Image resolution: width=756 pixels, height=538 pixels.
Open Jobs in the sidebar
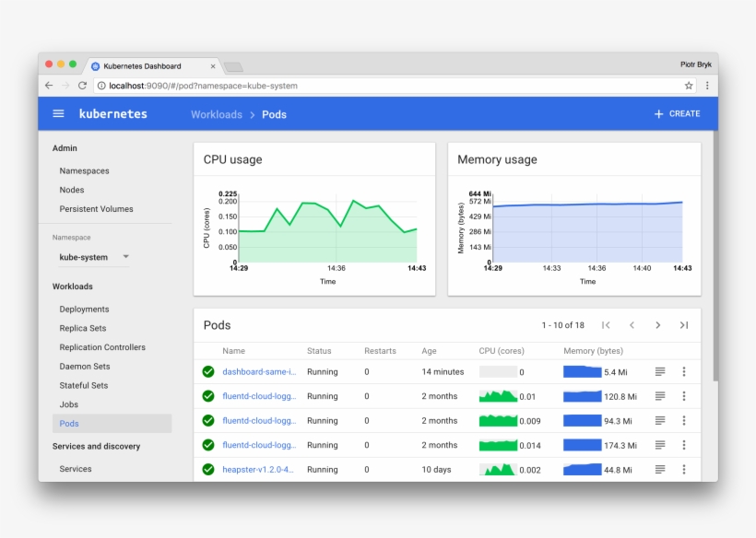(69, 404)
